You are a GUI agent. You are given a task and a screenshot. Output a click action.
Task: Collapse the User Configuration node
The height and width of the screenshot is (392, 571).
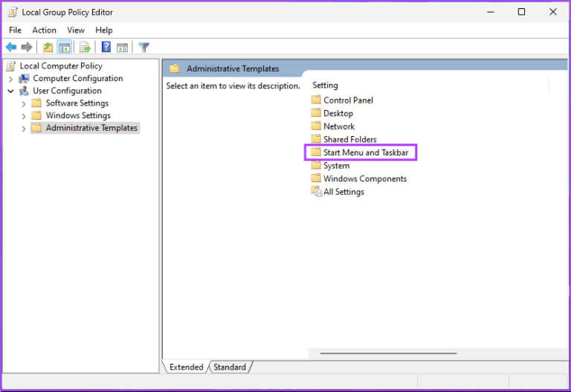pyautogui.click(x=10, y=91)
